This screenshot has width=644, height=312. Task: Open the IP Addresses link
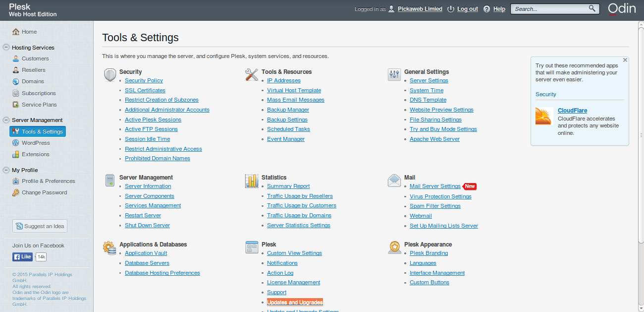coord(284,80)
